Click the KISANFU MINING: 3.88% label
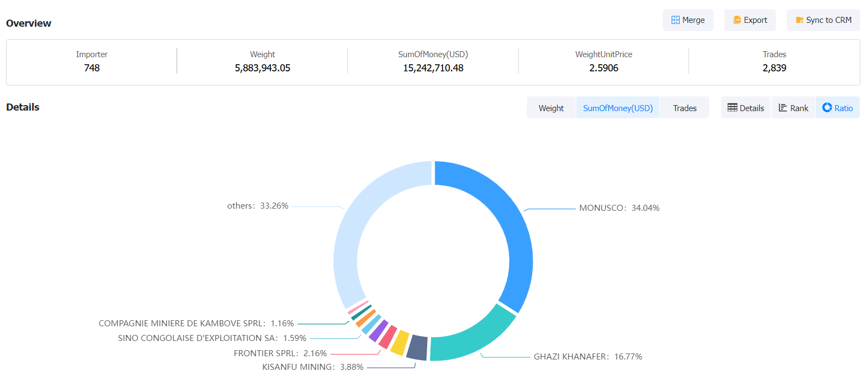The height and width of the screenshot is (378, 868). [313, 367]
